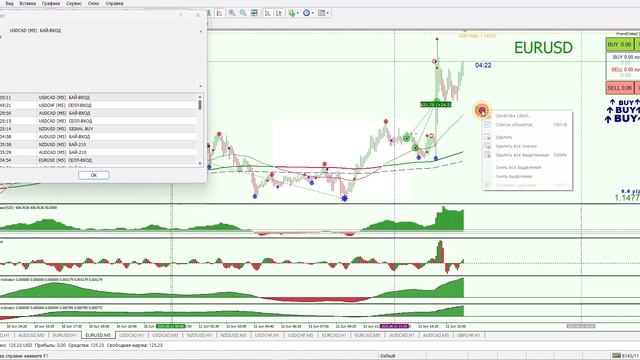The image size is (640, 360).
Task: Expand the templates dropdown arrow
Action: click(328, 13)
